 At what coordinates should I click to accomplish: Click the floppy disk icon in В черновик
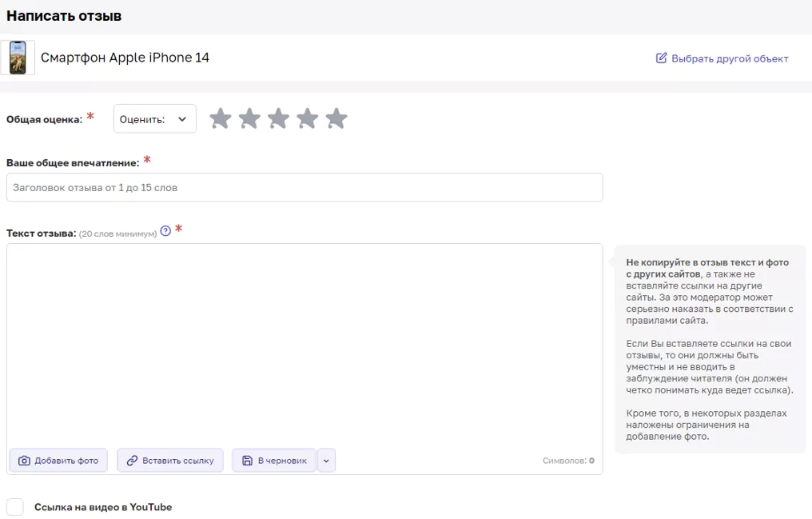(x=248, y=461)
